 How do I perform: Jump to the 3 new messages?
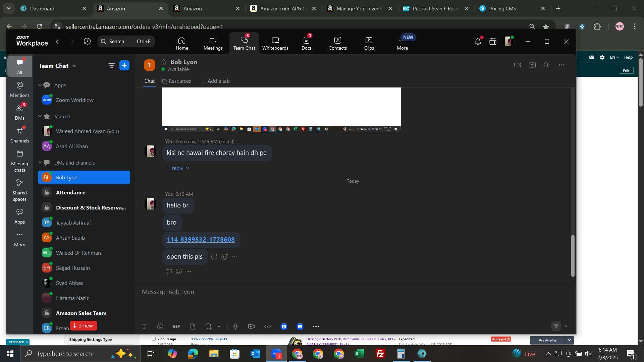84,326
